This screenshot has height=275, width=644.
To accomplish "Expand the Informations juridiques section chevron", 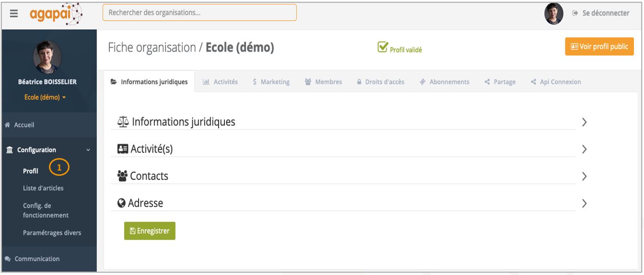I will click(584, 122).
